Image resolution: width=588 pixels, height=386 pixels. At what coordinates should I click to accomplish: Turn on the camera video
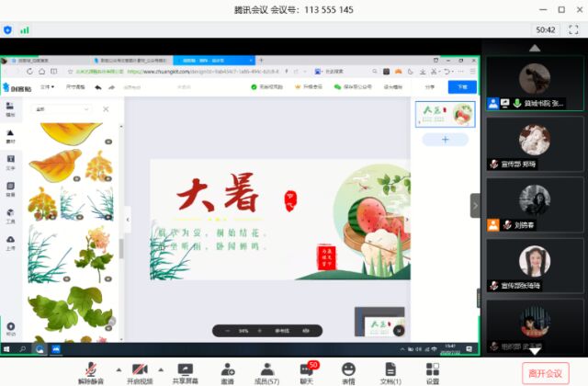(140, 373)
